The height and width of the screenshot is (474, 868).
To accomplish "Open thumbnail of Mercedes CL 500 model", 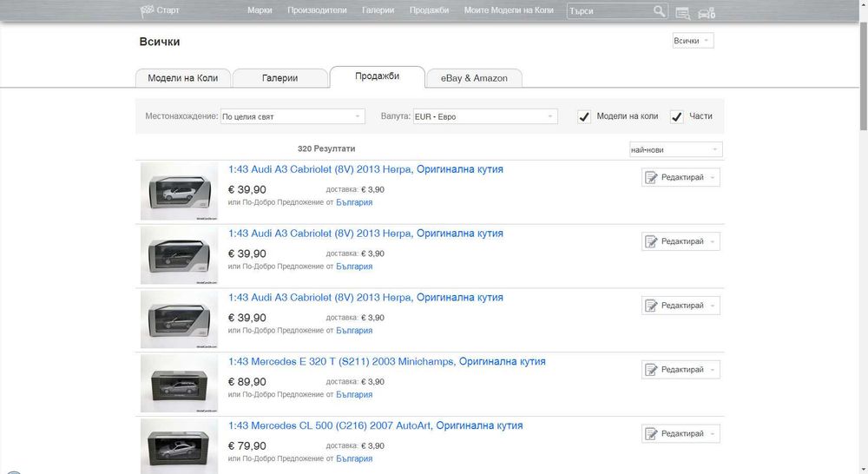I will (180, 446).
